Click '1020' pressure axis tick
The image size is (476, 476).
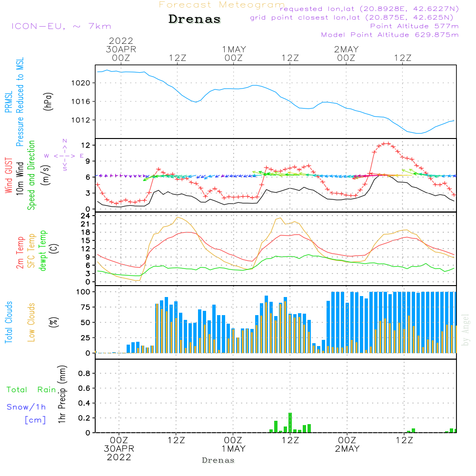tap(81, 83)
